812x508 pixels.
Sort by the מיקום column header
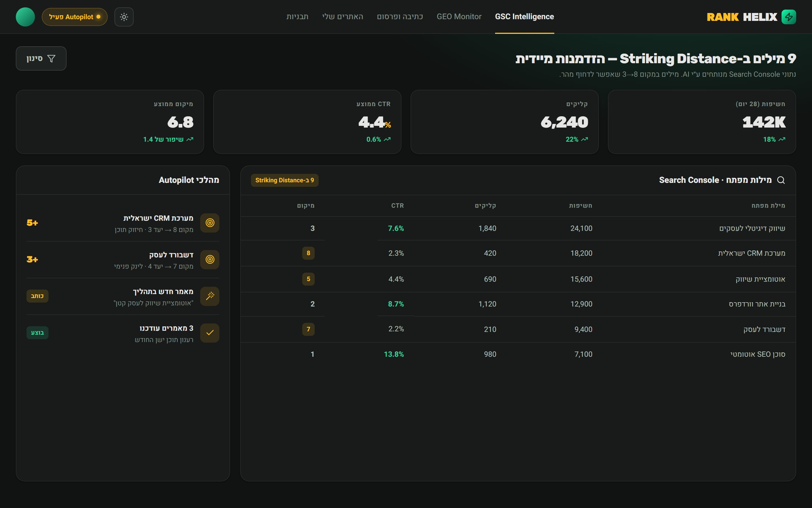[306, 206]
